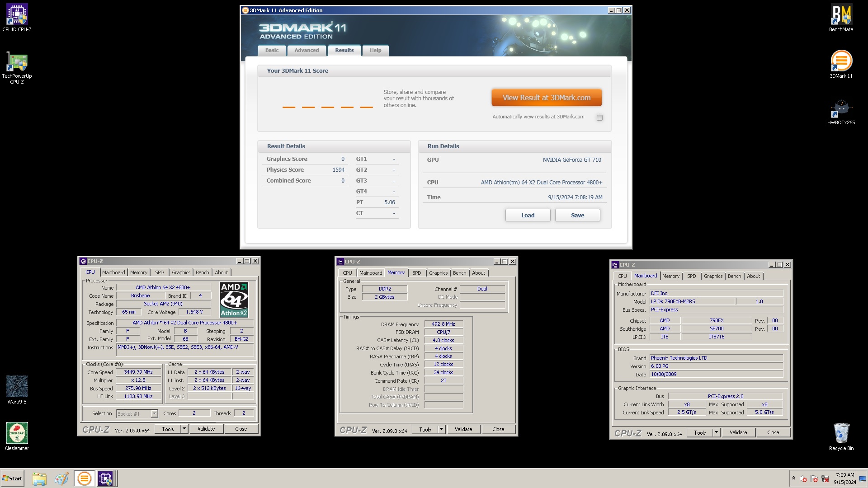Click Tools button in middle CPU-Z window
Viewport: 868px width, 488px height.
tap(425, 429)
